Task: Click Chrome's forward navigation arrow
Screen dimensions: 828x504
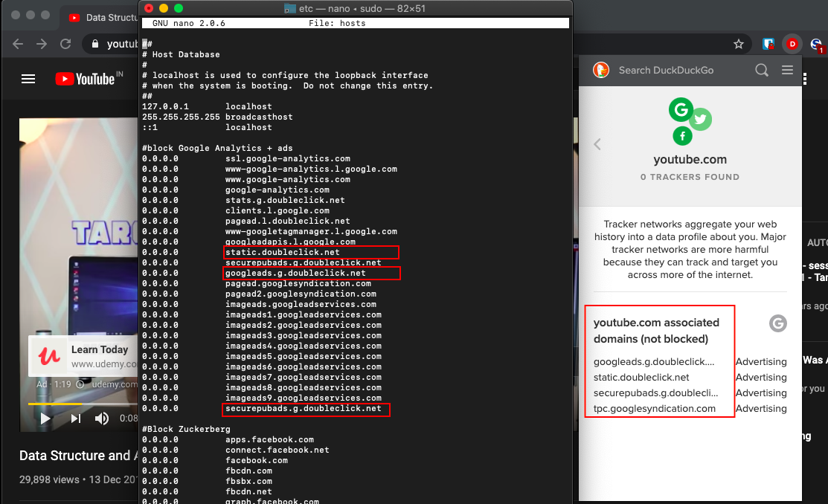Action: click(x=42, y=44)
